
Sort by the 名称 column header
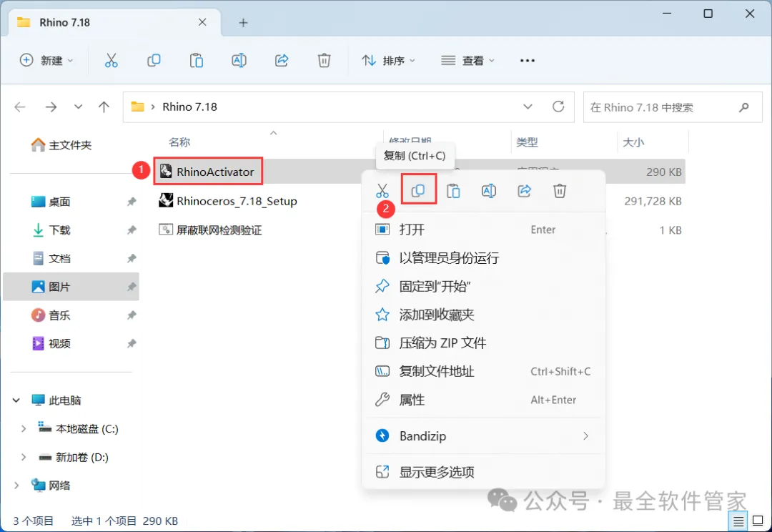(179, 142)
